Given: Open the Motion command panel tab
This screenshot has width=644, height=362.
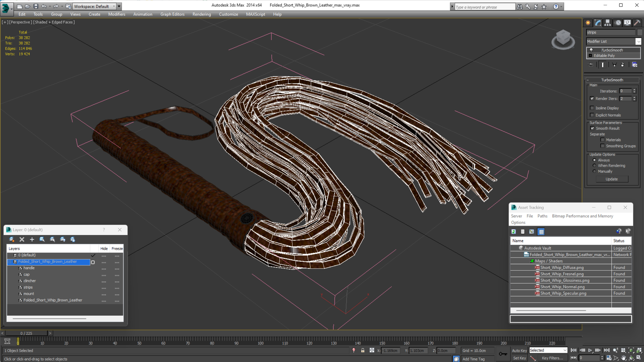Looking at the screenshot, I should [x=618, y=23].
